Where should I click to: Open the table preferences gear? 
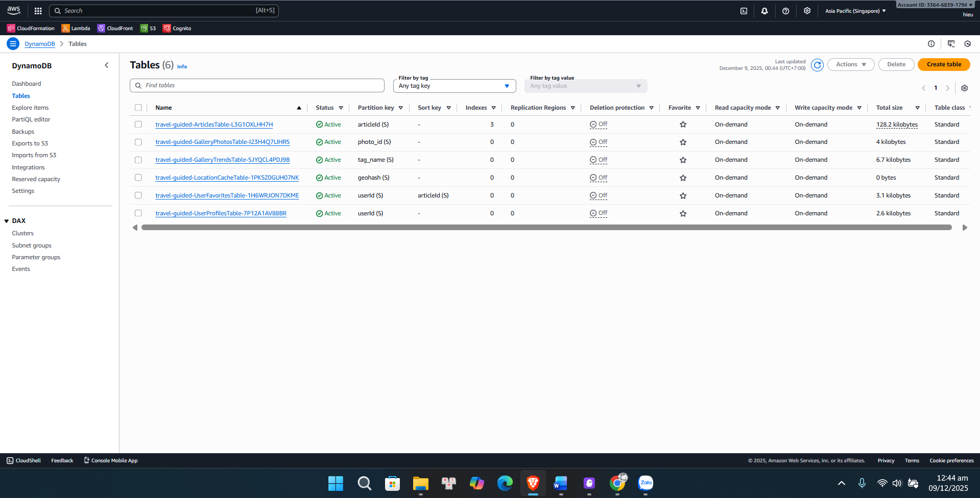coord(965,88)
